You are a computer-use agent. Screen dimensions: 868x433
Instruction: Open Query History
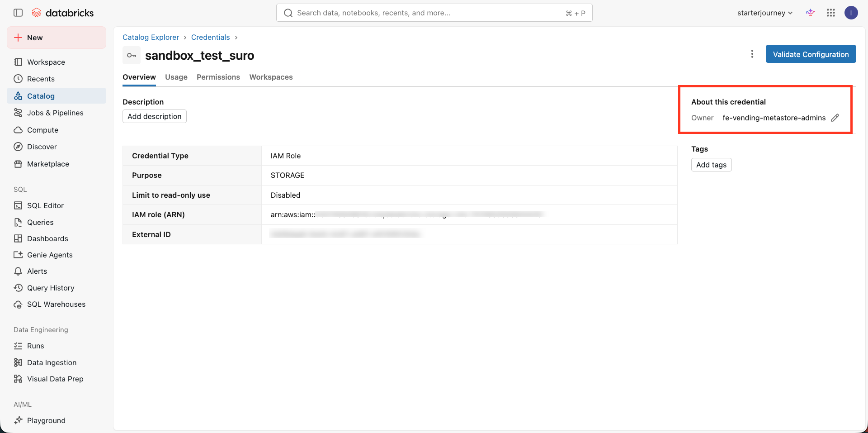[x=57, y=288]
